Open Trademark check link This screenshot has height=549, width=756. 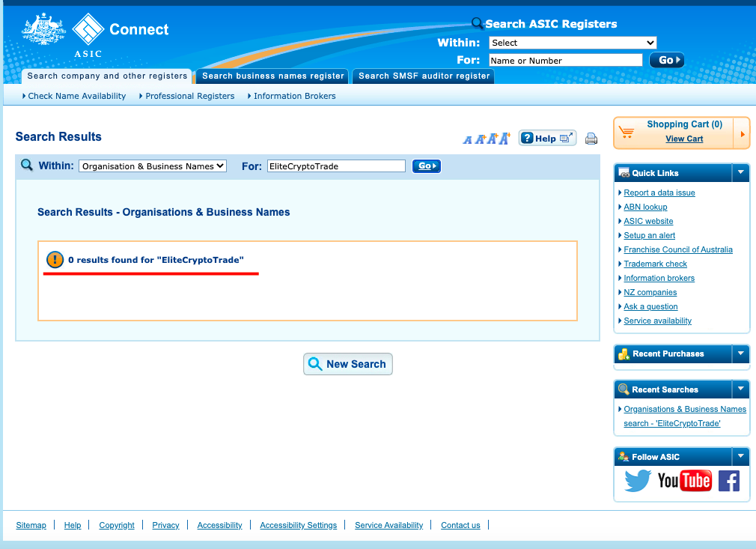(x=655, y=264)
